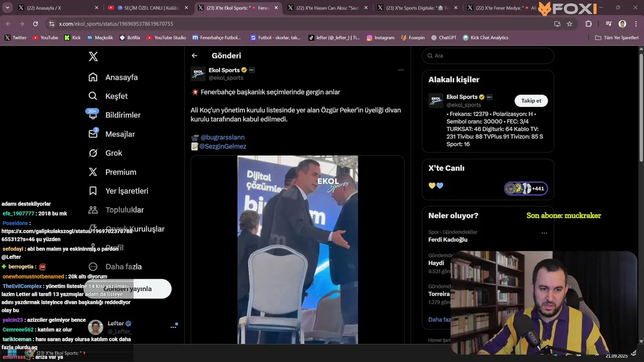Open Grok from the sidebar
This screenshot has width=644, height=362.
106,153
